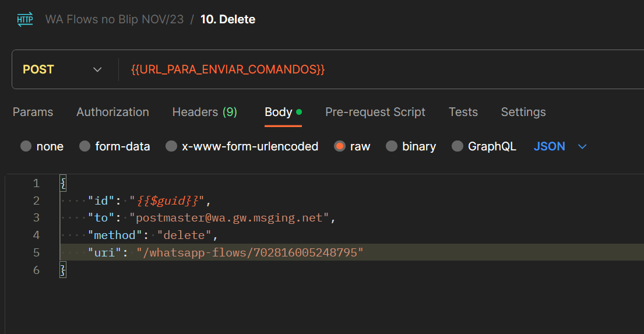Select the GraphQL body radio button

click(457, 146)
